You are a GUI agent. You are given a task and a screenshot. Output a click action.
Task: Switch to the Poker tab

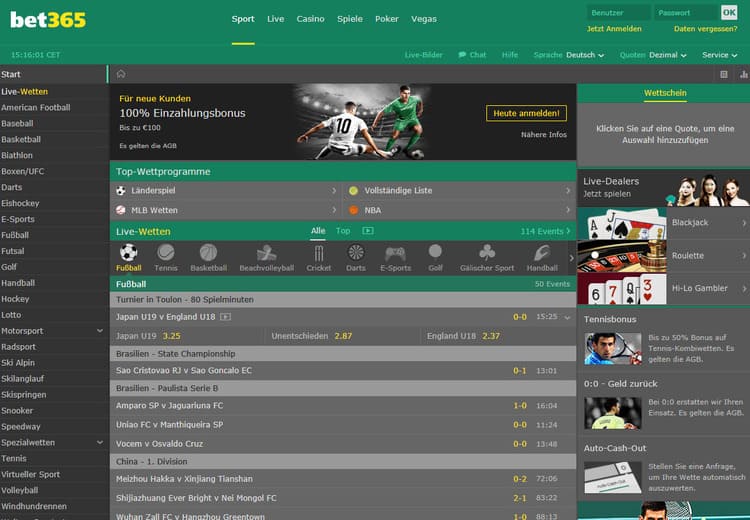pos(387,19)
